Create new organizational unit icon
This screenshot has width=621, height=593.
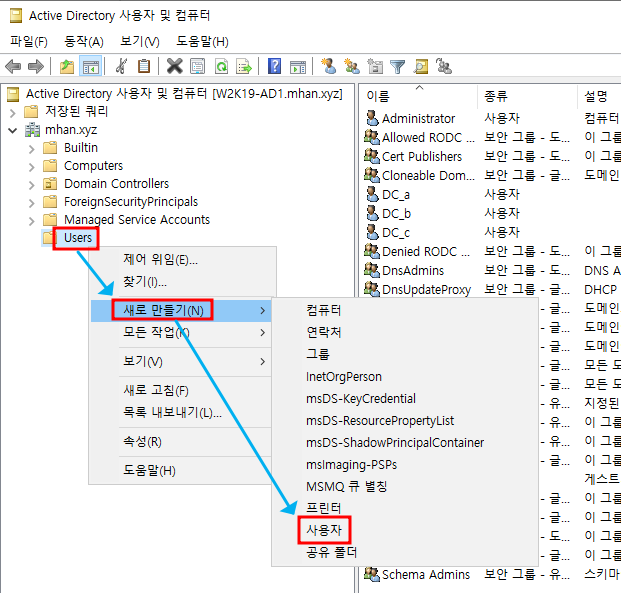375,66
